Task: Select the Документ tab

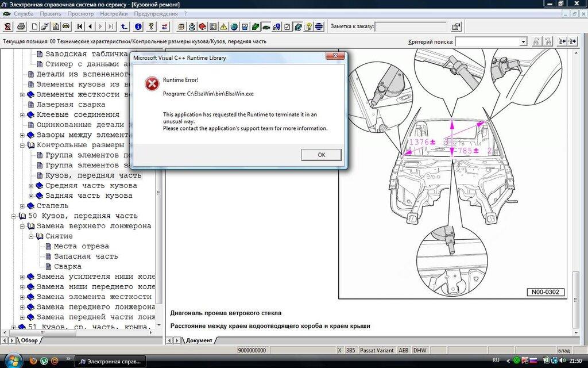Action: (x=199, y=340)
